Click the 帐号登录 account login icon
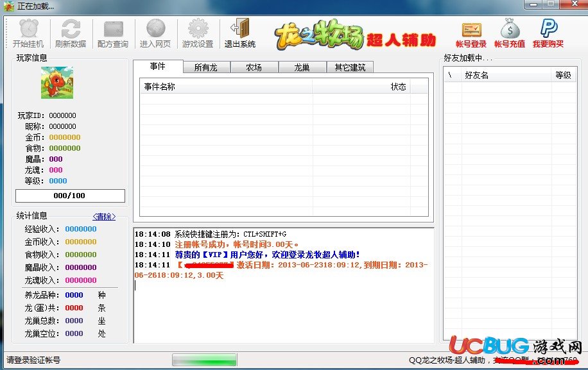The height and width of the screenshot is (370, 588). click(x=471, y=30)
